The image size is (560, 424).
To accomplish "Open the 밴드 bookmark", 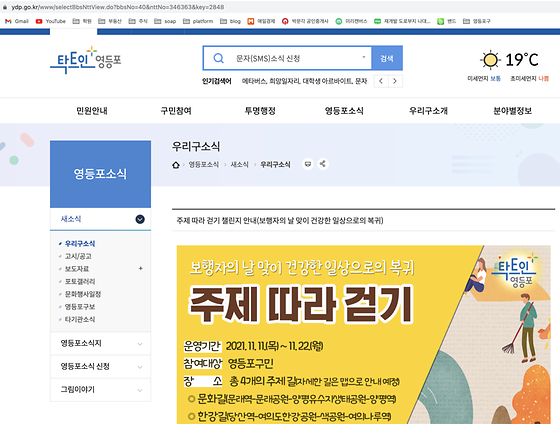I will pyautogui.click(x=446, y=21).
